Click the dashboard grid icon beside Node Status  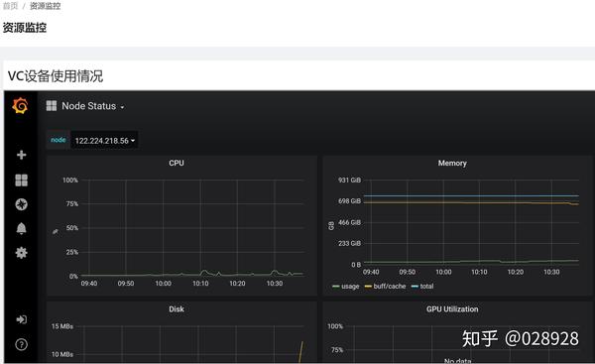tap(52, 106)
